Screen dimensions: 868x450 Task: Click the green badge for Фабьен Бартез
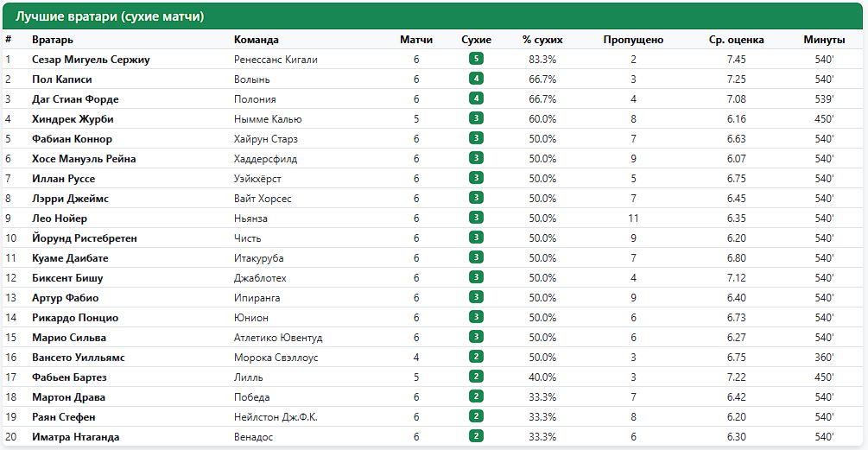(476, 377)
